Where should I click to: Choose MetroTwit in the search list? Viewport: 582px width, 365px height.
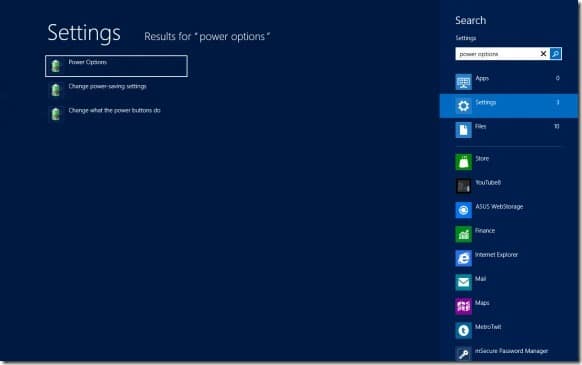click(x=488, y=327)
